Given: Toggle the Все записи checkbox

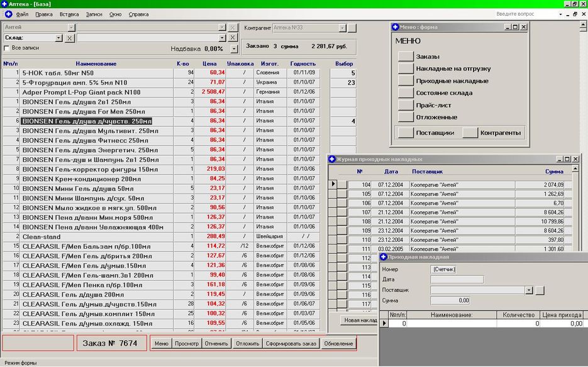Looking at the screenshot, I should click(x=6, y=48).
